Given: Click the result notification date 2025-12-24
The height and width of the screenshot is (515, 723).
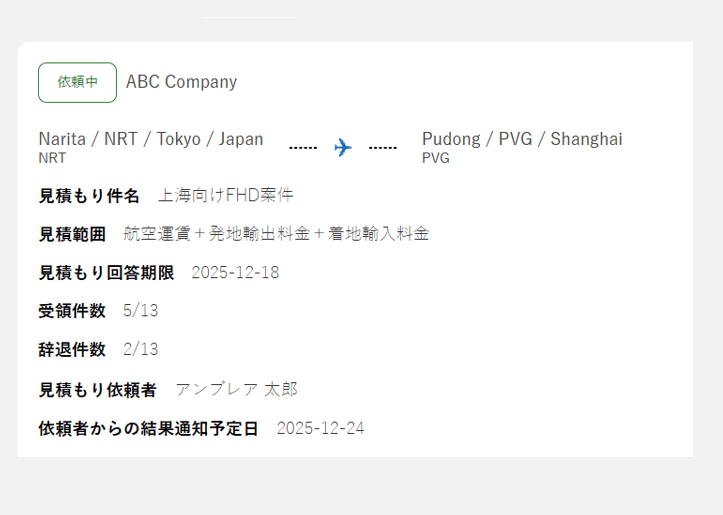Looking at the screenshot, I should [320, 428].
